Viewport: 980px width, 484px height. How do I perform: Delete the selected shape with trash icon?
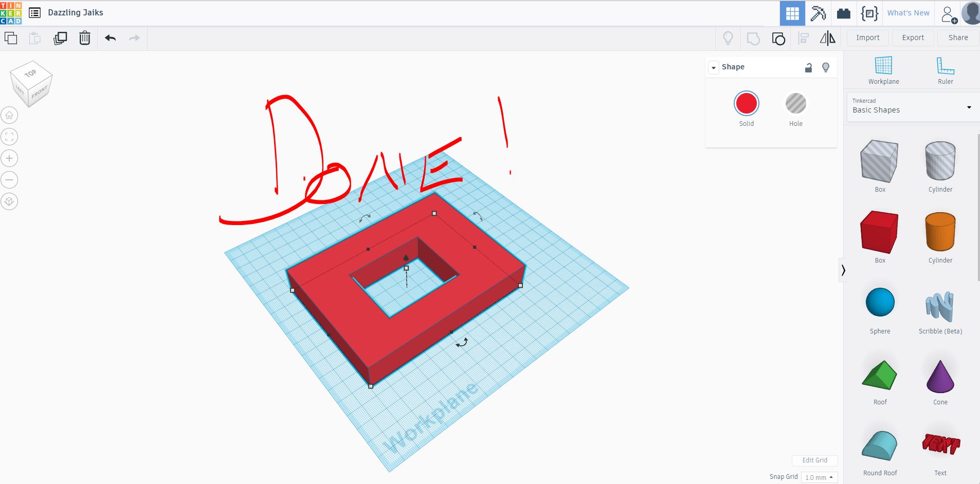pos(85,38)
